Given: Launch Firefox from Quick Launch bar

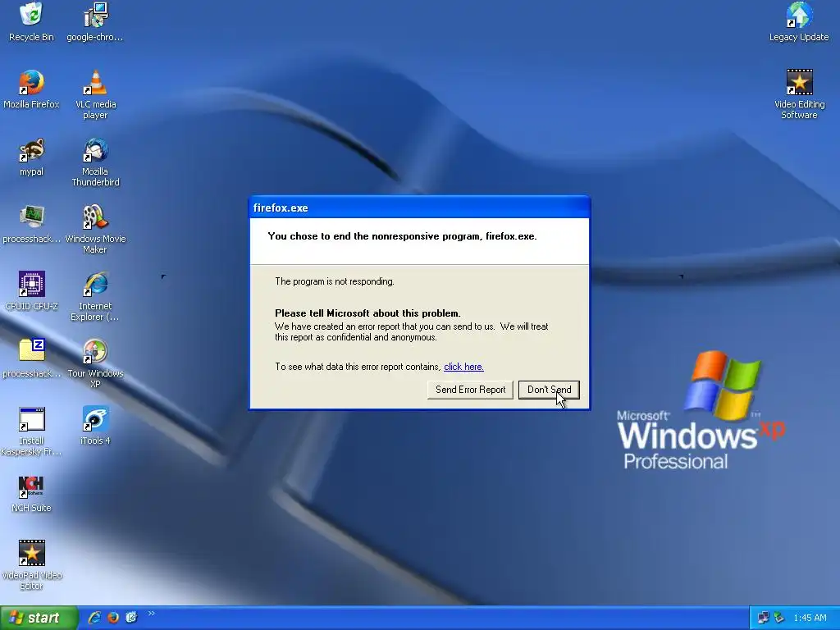Looking at the screenshot, I should click(x=113, y=618).
